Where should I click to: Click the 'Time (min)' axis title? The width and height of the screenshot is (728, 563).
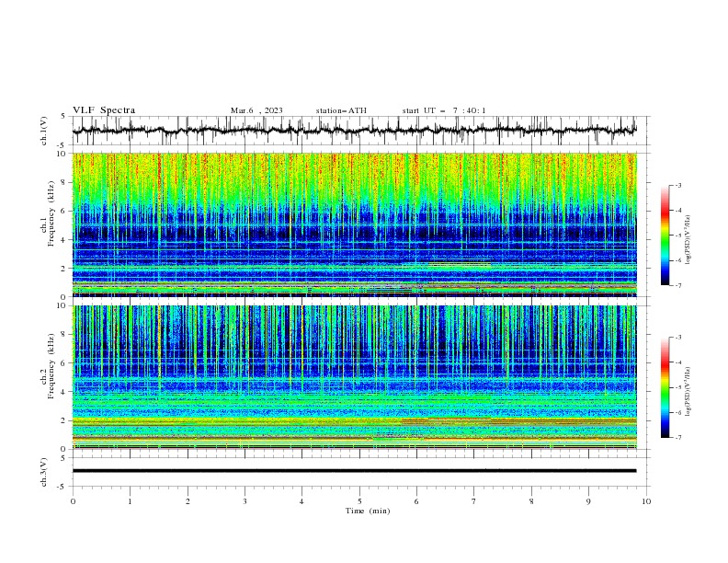(x=368, y=511)
